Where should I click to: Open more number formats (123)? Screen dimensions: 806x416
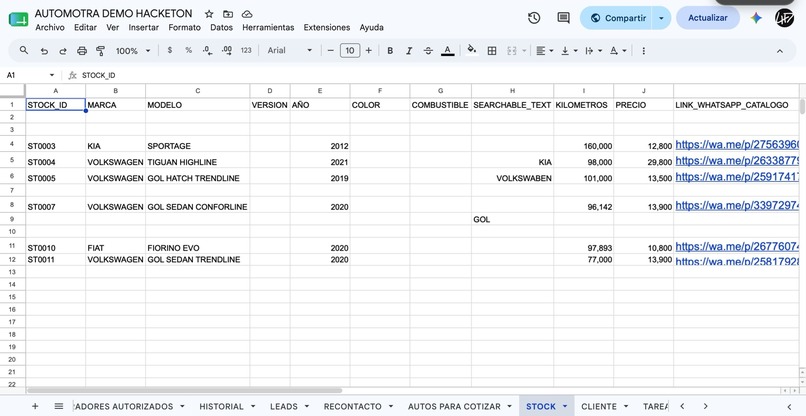coord(246,50)
